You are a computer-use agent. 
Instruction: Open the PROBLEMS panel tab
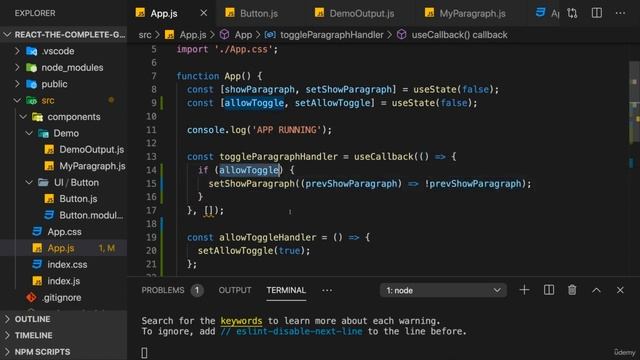(x=162, y=290)
